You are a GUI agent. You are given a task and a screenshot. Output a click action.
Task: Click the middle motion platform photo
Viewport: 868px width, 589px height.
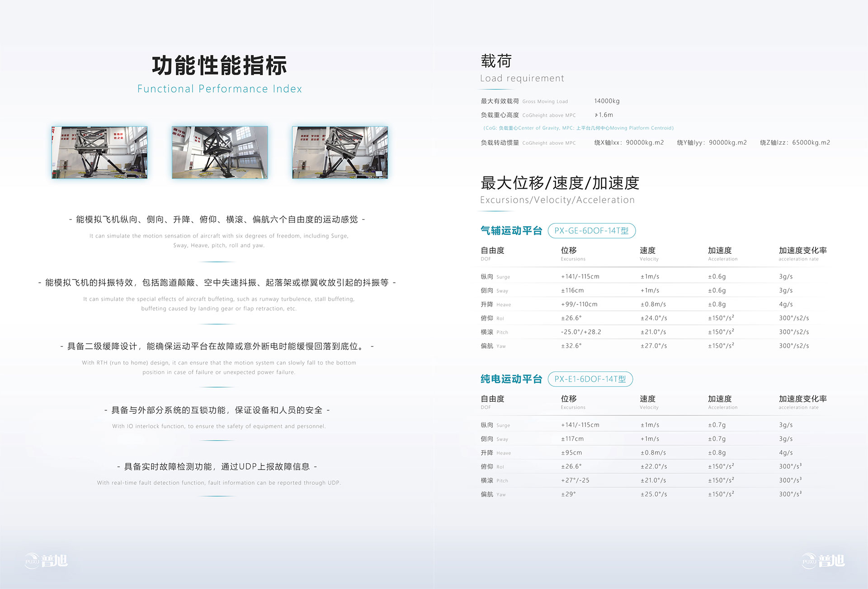tap(220, 152)
